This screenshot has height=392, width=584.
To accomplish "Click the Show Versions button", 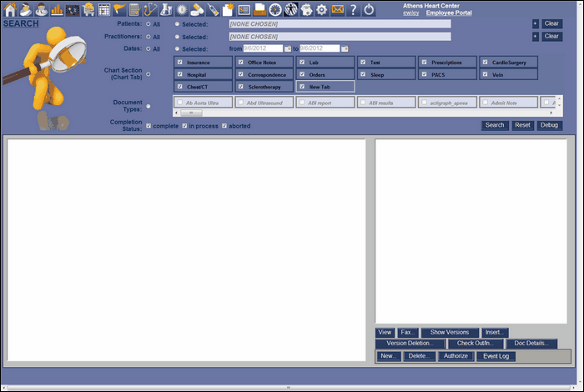I will point(450,333).
